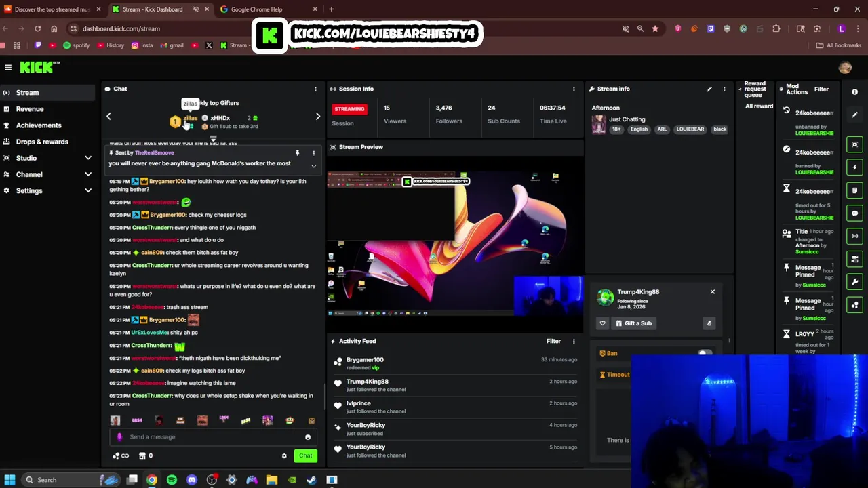Viewport: 868px width, 488px height.
Task: Follow Trump4King88 with heart button
Action: 602,323
